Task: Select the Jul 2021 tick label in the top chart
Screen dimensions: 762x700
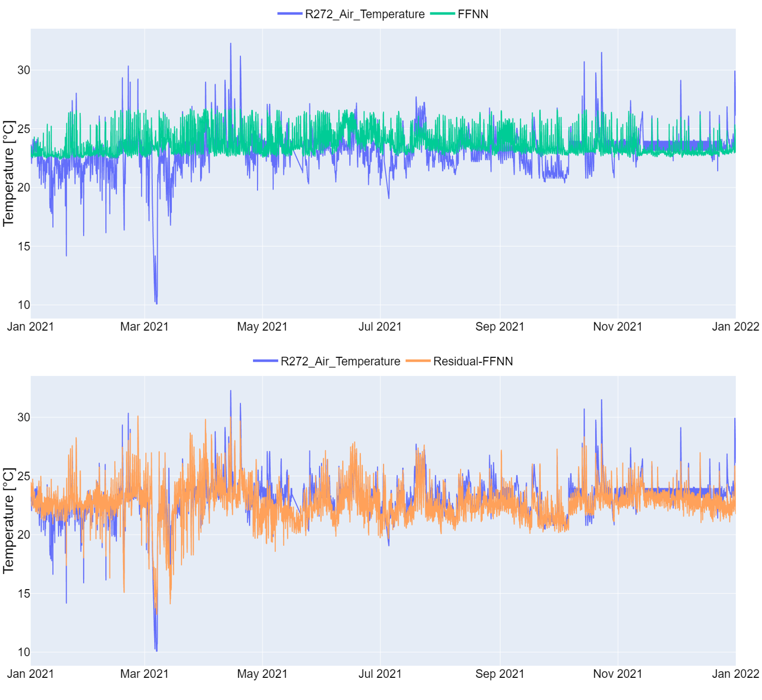Action: pos(380,327)
